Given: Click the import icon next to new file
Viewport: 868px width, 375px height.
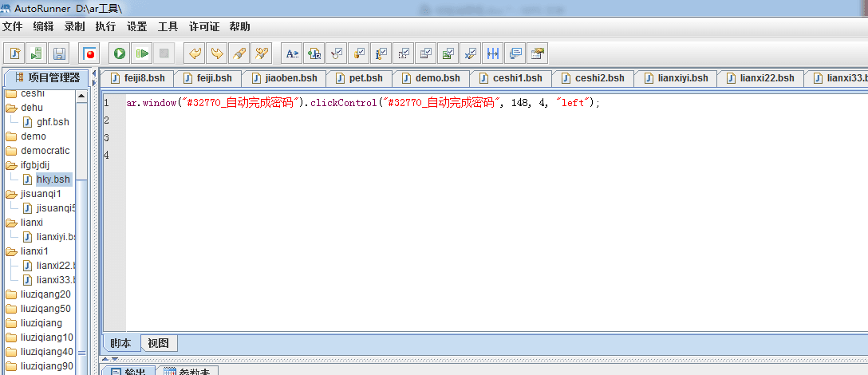Looking at the screenshot, I should tap(37, 53).
